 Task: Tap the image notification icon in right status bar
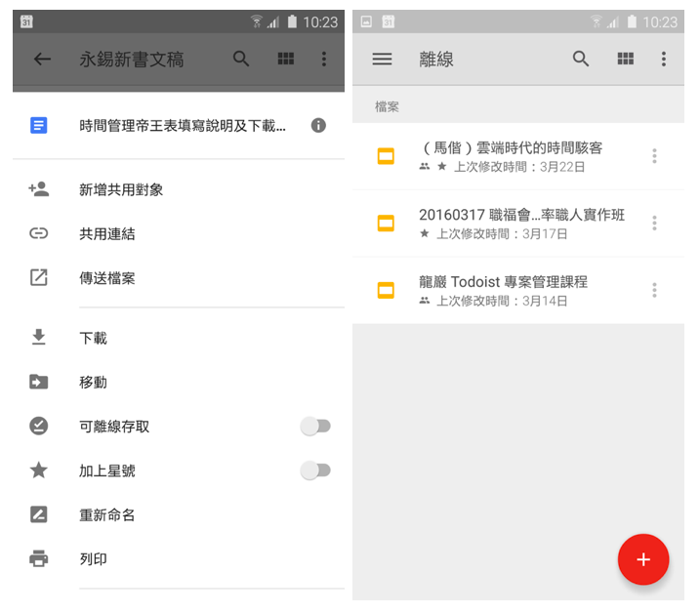point(366,21)
